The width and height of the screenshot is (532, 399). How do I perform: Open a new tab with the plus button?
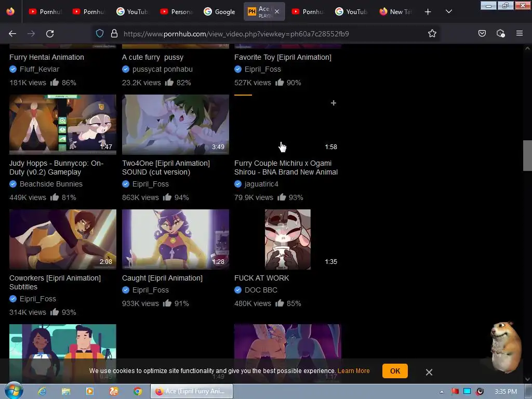(428, 12)
